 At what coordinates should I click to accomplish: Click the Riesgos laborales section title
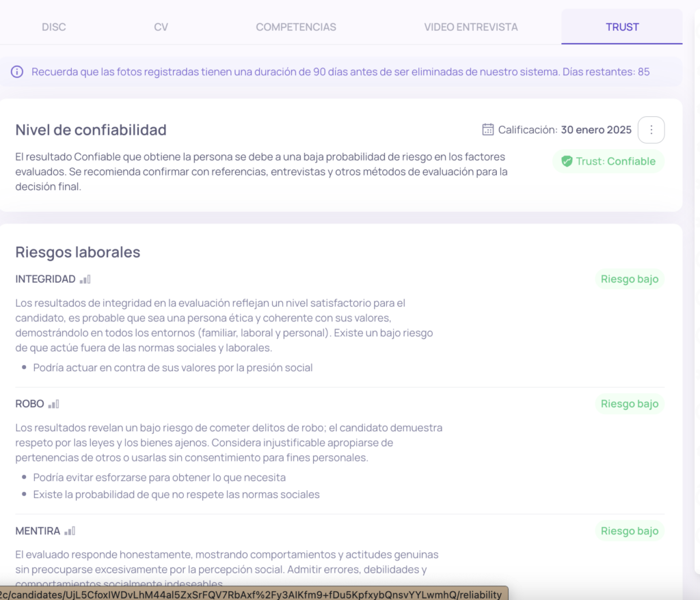point(78,252)
